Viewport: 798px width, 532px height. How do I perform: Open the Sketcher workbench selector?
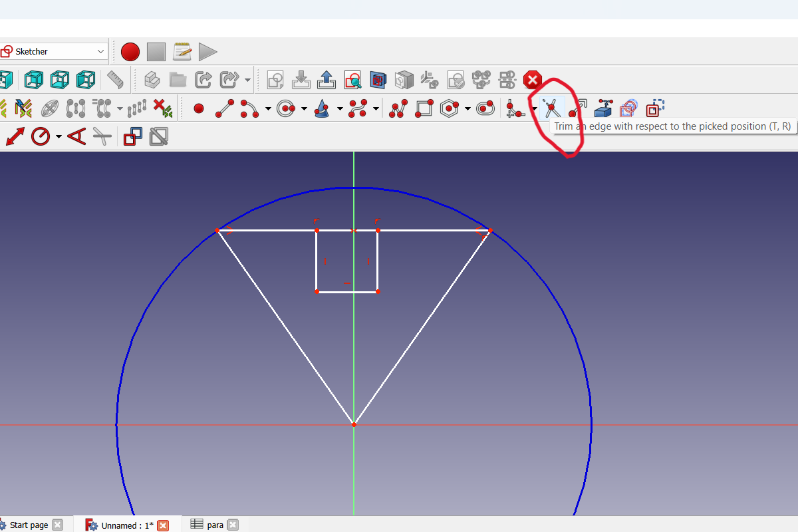pos(53,51)
